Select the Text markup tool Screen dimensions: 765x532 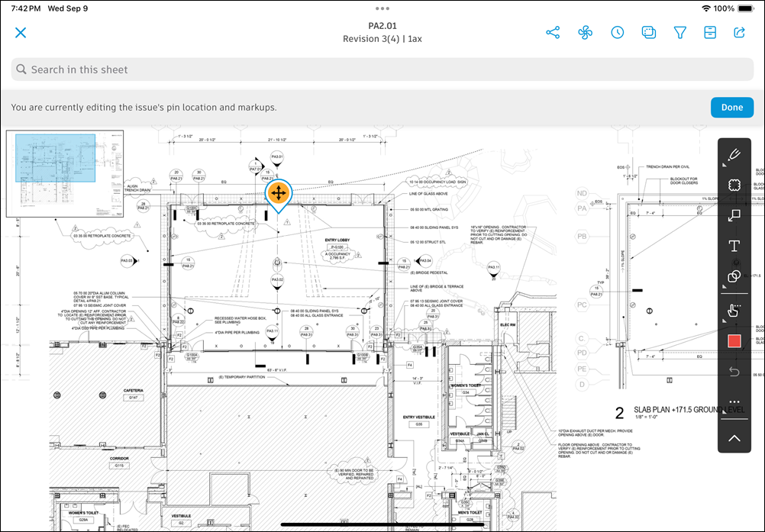pos(734,246)
